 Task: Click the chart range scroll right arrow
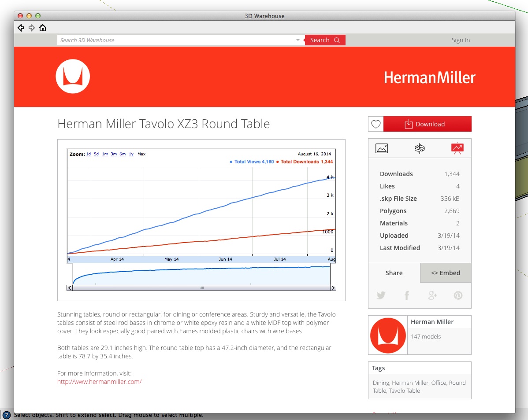333,288
